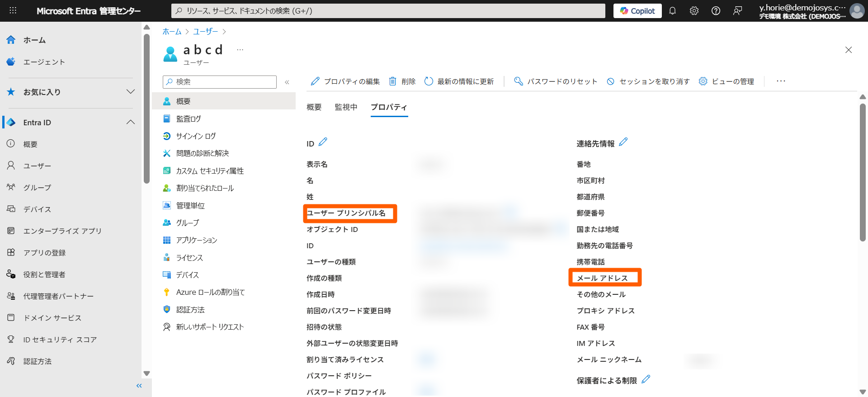Open the settings gear in header
Viewport: 868px width, 397px height.
694,11
